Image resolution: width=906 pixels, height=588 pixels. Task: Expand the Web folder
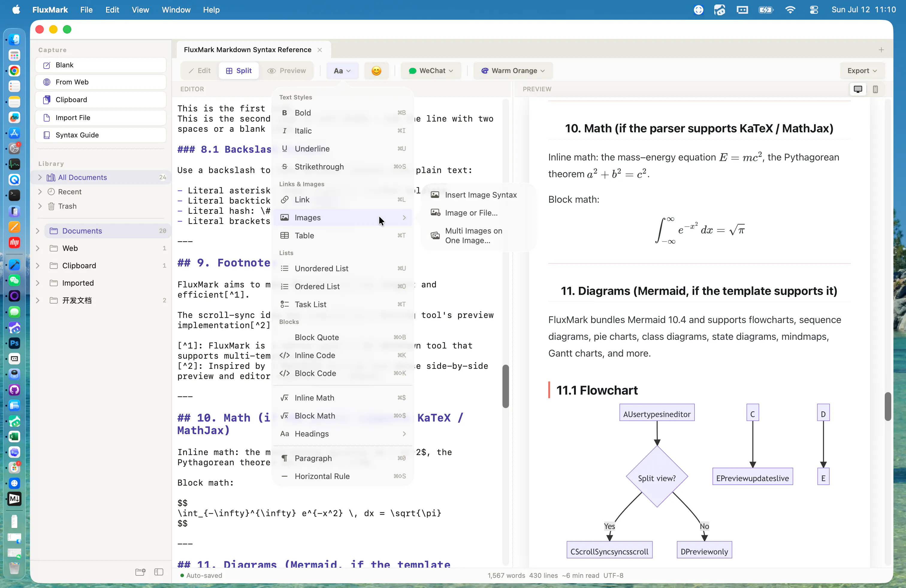(x=37, y=248)
